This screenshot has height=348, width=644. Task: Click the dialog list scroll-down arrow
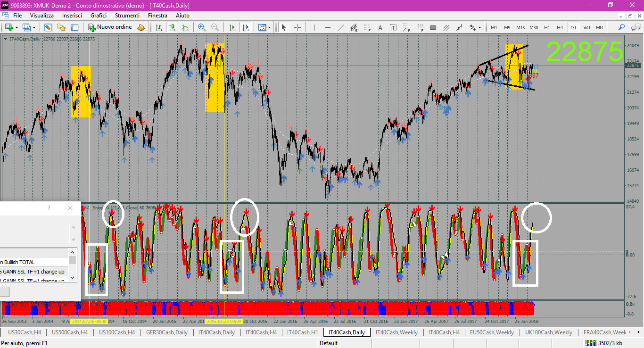73,278
